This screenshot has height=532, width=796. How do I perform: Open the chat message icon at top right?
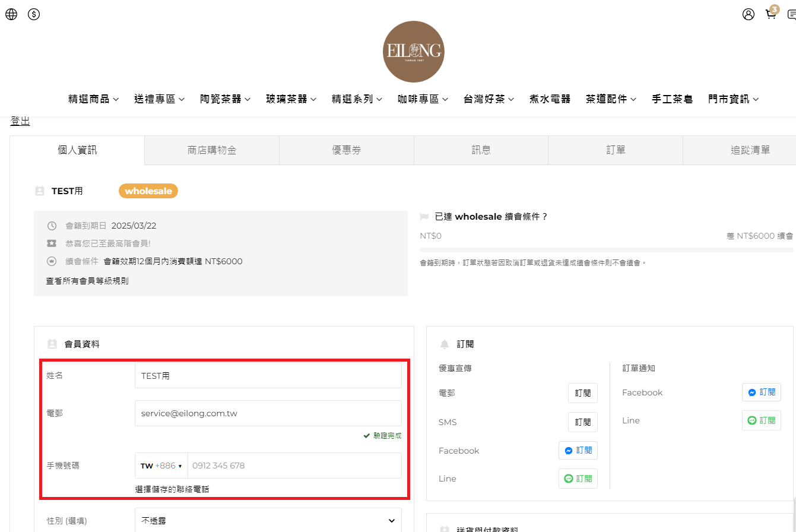792,15
